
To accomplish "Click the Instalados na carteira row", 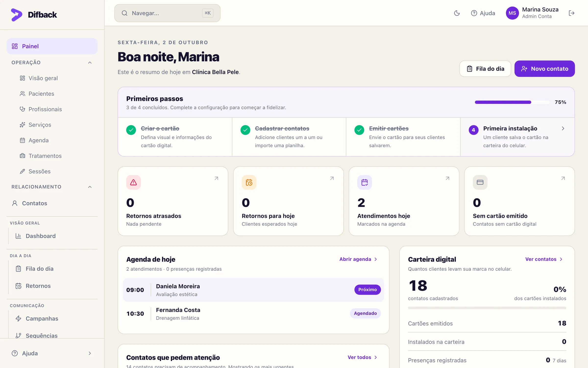I will pos(487,342).
